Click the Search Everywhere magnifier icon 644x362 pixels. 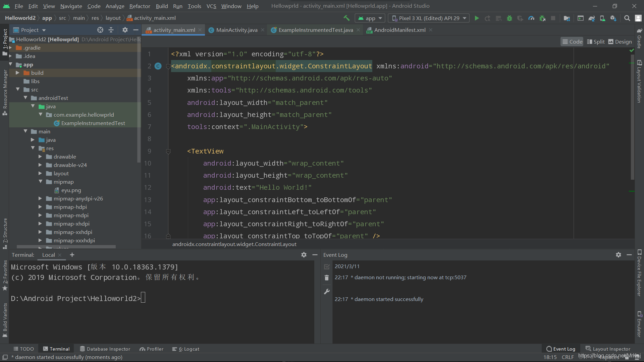(x=627, y=18)
